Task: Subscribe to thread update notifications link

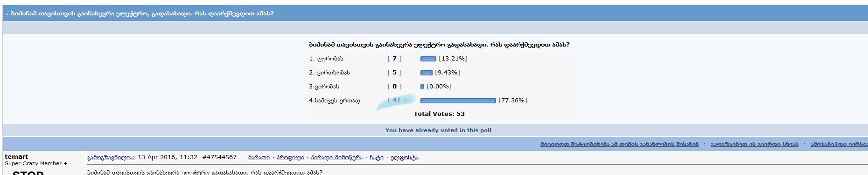Action: (620, 144)
